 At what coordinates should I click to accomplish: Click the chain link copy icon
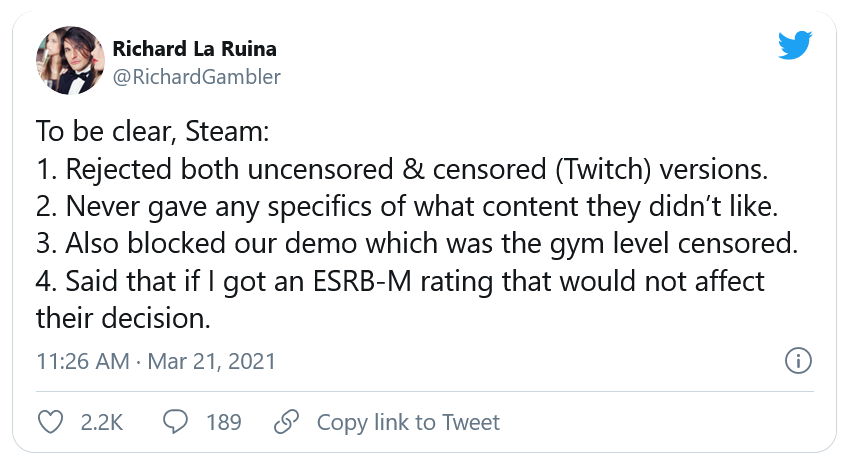288,422
